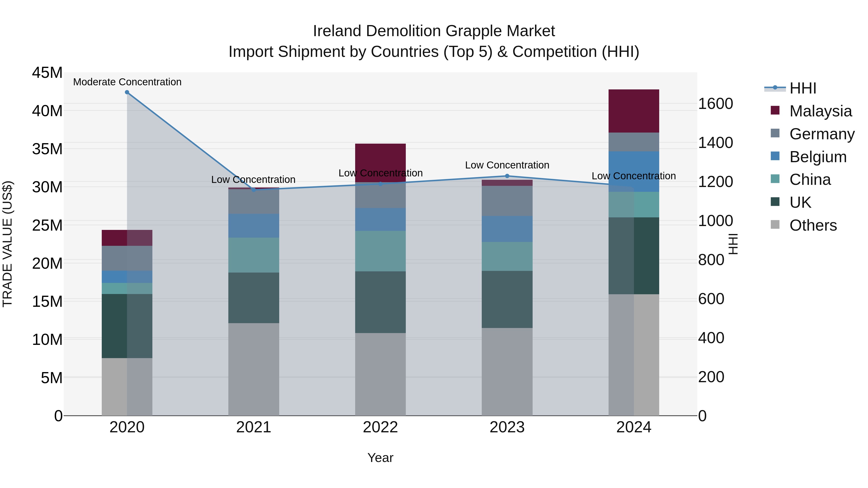The image size is (868, 488).
Task: Select the Malaysia segment of the 2024 bar
Action: click(634, 111)
